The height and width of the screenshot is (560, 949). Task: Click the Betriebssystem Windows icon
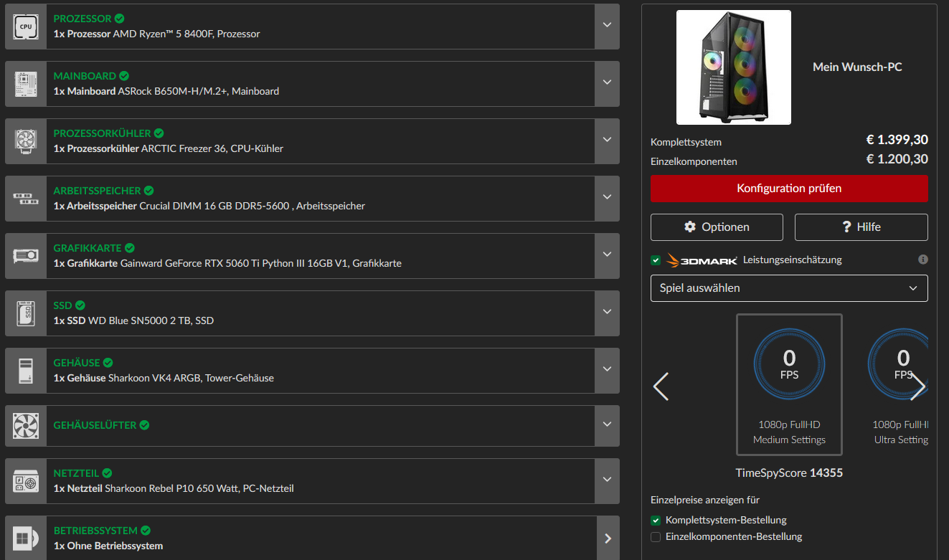26,538
